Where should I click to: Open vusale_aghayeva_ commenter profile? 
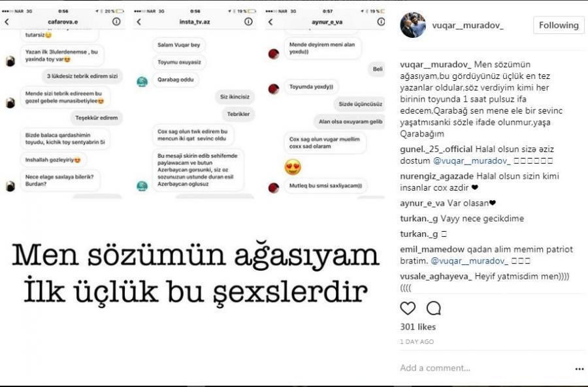click(x=436, y=277)
